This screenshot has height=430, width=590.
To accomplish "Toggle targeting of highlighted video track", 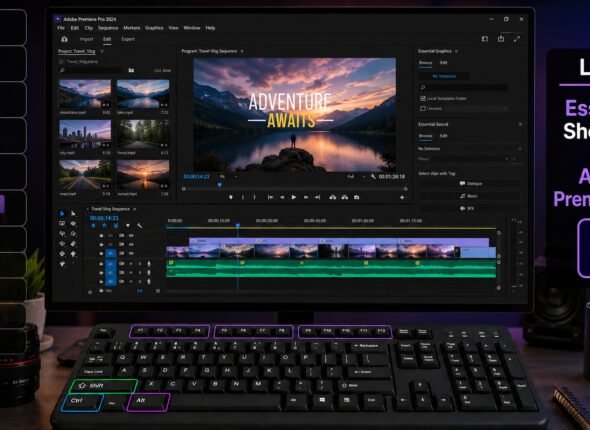I will [x=111, y=253].
